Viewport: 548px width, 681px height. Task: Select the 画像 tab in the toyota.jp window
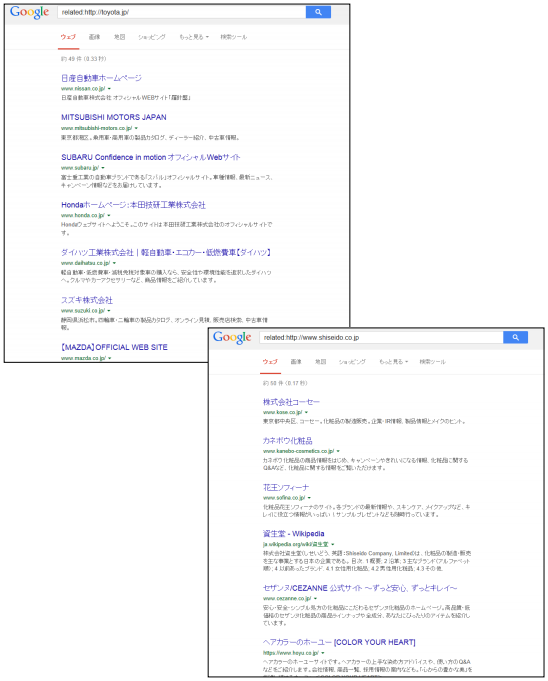[x=94, y=37]
